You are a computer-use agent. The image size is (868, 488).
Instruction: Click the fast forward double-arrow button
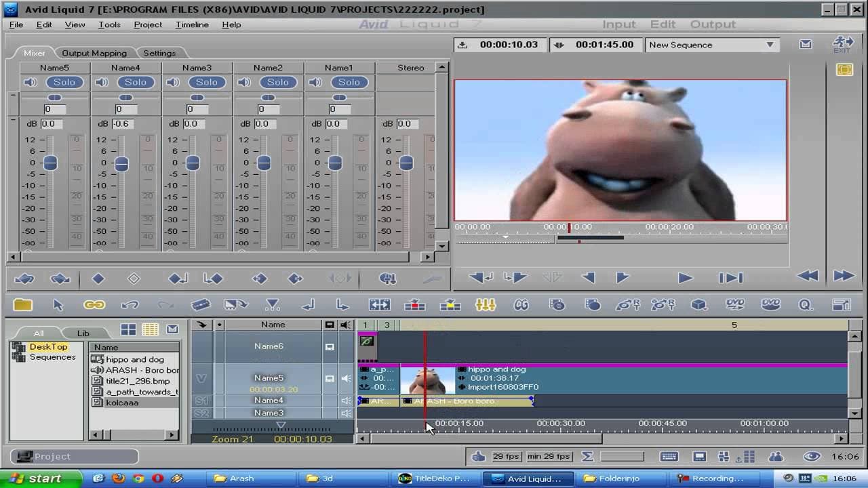843,275
